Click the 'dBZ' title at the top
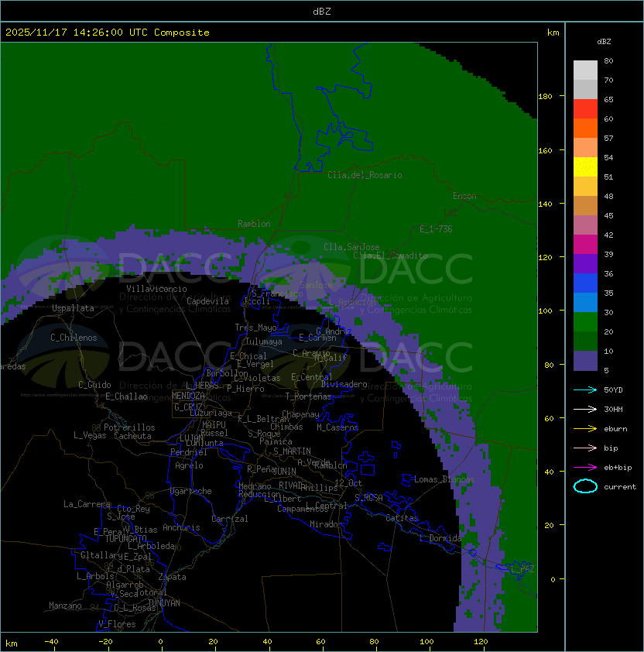 click(x=322, y=12)
